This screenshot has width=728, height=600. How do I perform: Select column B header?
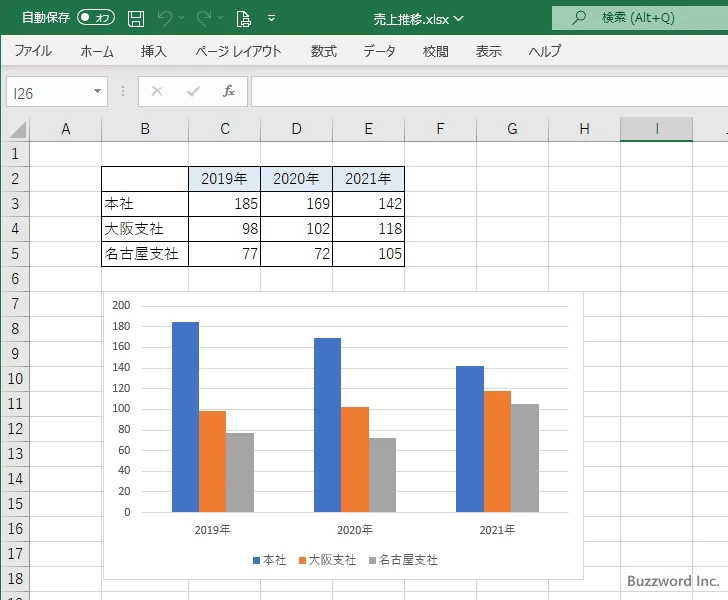tap(145, 129)
